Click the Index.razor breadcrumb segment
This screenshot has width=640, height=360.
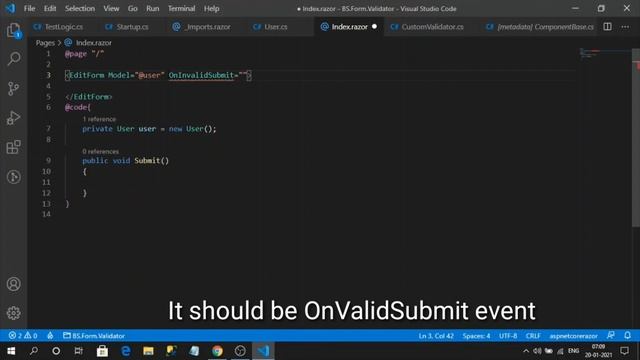tap(93, 42)
